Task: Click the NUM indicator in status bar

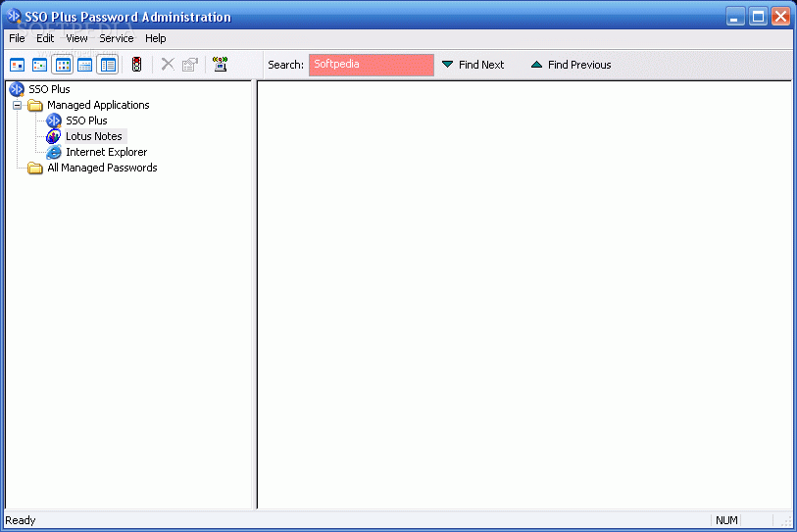Action: pyautogui.click(x=726, y=520)
